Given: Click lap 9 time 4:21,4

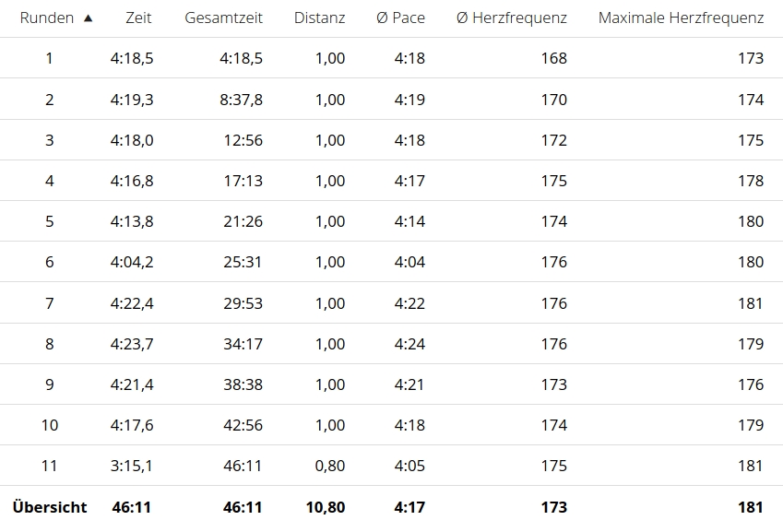Looking at the screenshot, I should point(132,384).
